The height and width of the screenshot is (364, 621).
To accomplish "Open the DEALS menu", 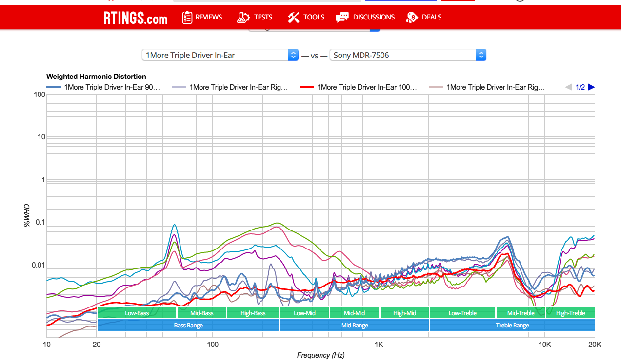I will click(432, 17).
